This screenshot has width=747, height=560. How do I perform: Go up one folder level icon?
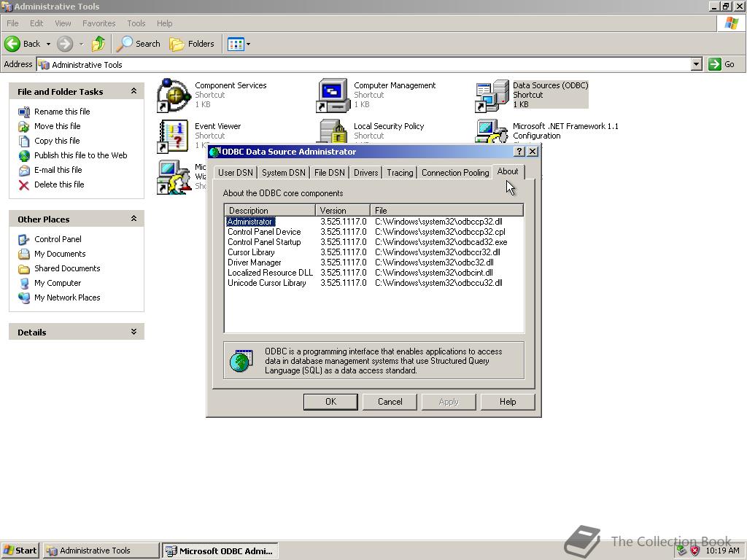pos(98,44)
